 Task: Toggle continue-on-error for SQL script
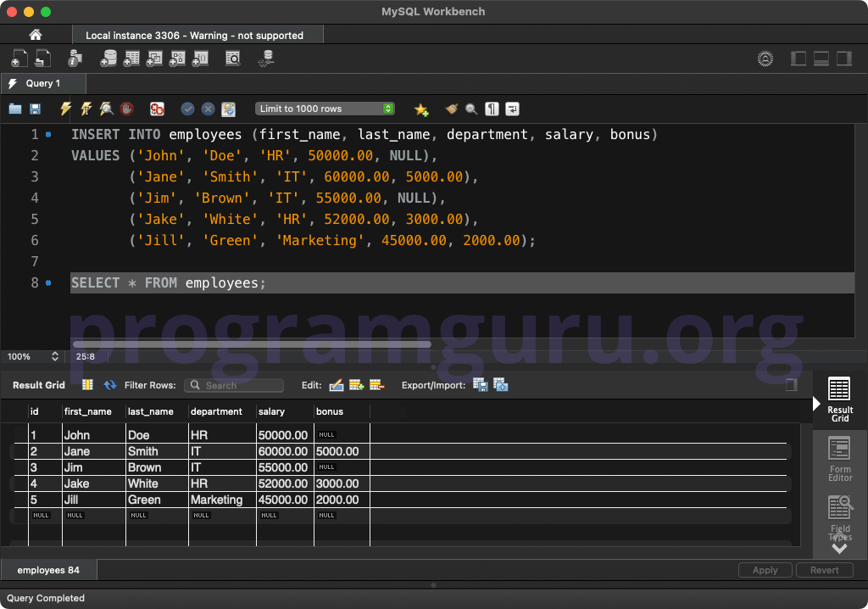[x=157, y=109]
